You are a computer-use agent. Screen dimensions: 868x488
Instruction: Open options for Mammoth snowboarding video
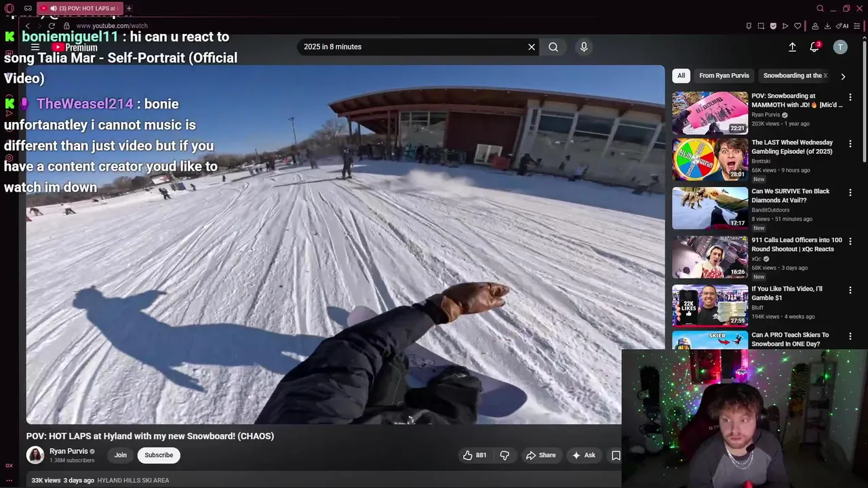[x=850, y=97]
